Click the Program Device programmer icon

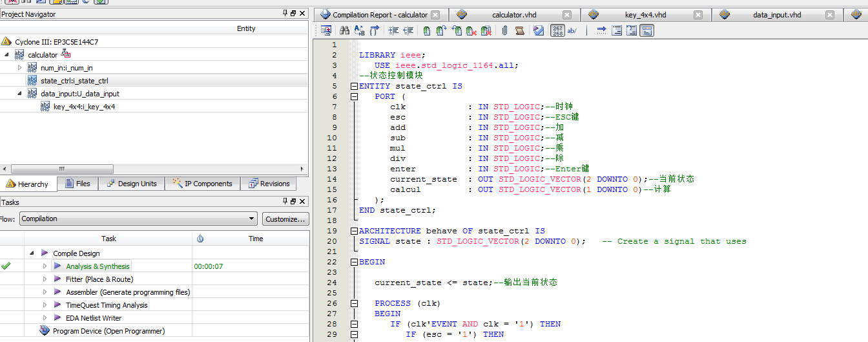coord(45,331)
